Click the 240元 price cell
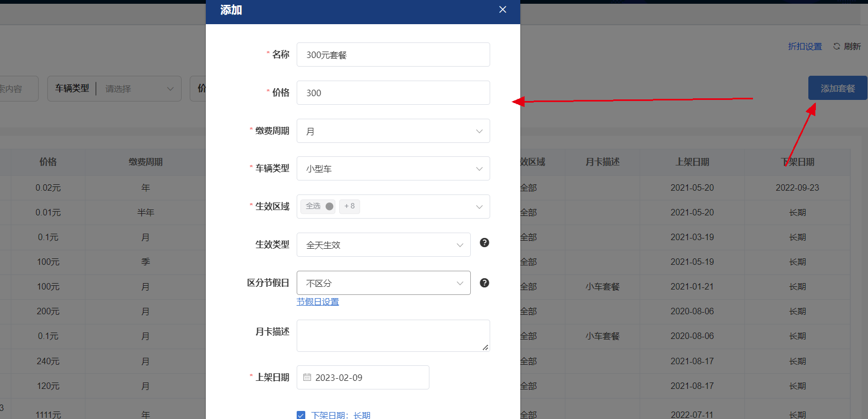This screenshot has width=868, height=419. point(48,361)
